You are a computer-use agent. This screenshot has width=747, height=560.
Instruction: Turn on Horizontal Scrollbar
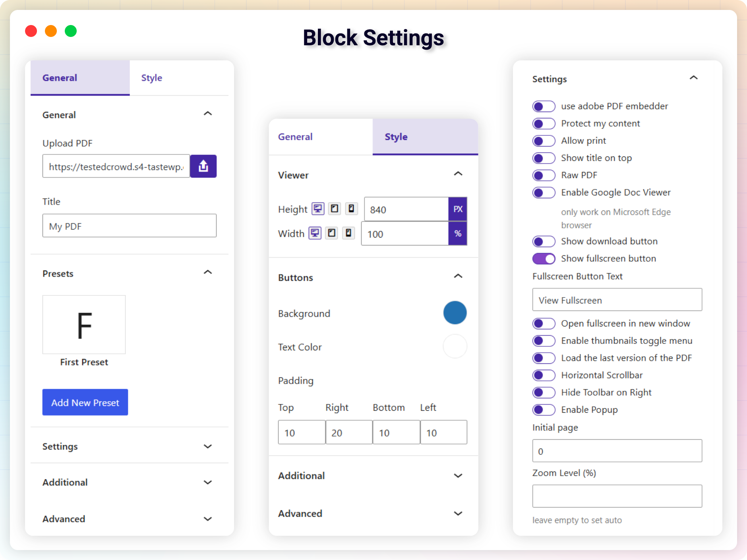[x=544, y=375]
